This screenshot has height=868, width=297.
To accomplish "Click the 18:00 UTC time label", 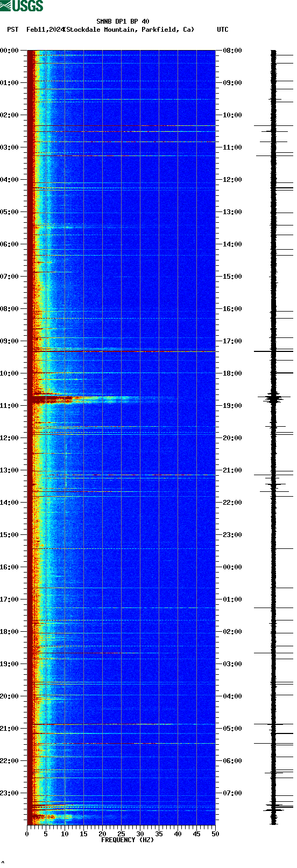I will pyautogui.click(x=232, y=373).
